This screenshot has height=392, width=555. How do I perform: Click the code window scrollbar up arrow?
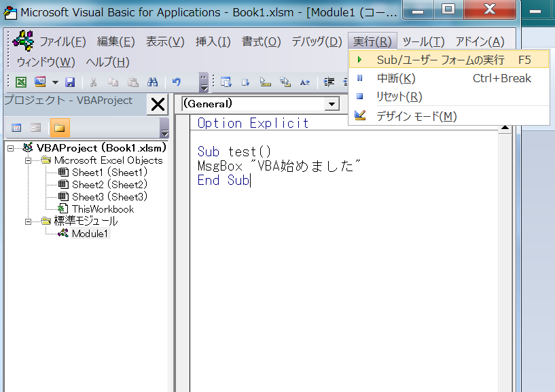click(505, 126)
